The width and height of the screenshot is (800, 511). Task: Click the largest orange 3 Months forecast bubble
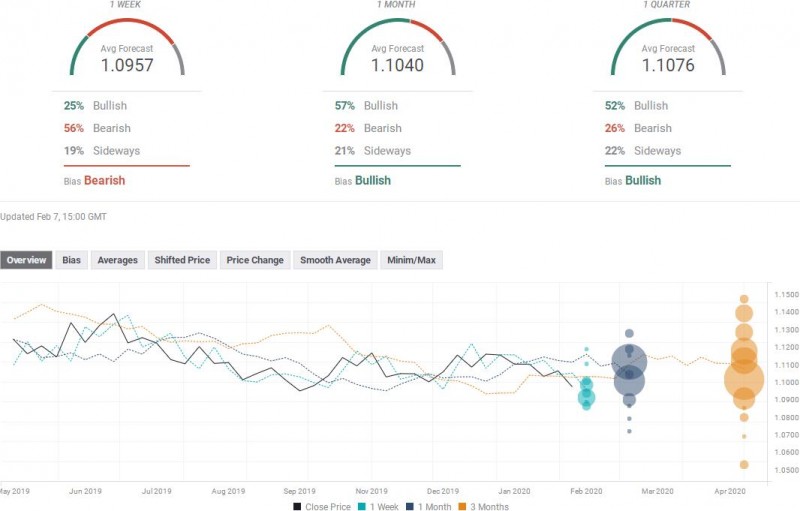[x=744, y=379]
